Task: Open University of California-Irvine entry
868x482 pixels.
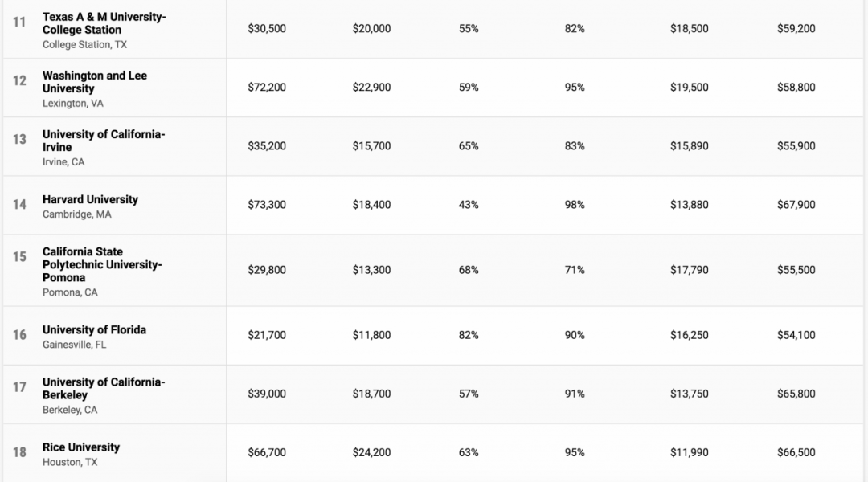Action: (104, 141)
